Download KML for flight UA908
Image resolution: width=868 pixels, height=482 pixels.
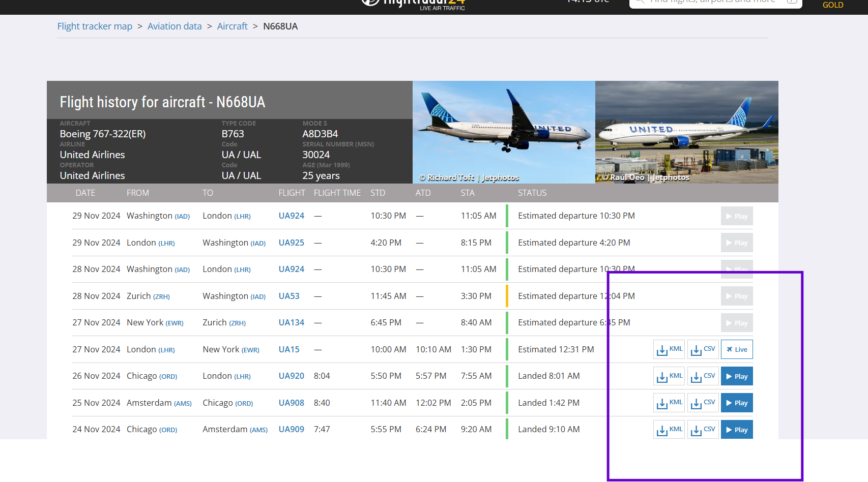click(x=669, y=403)
